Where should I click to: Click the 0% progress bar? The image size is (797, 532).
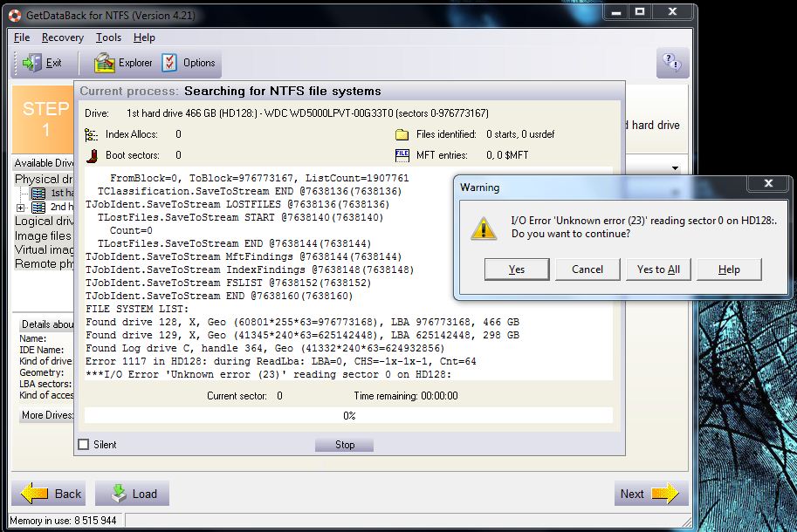pos(348,416)
